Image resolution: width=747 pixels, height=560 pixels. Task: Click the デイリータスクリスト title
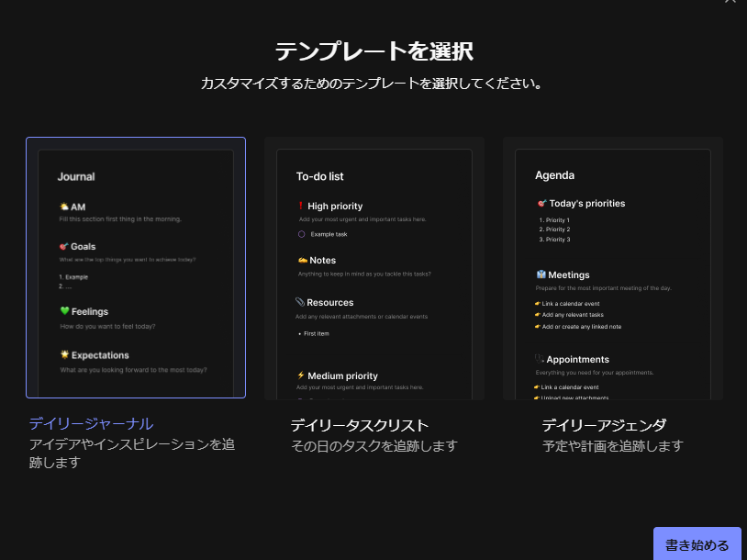360,425
